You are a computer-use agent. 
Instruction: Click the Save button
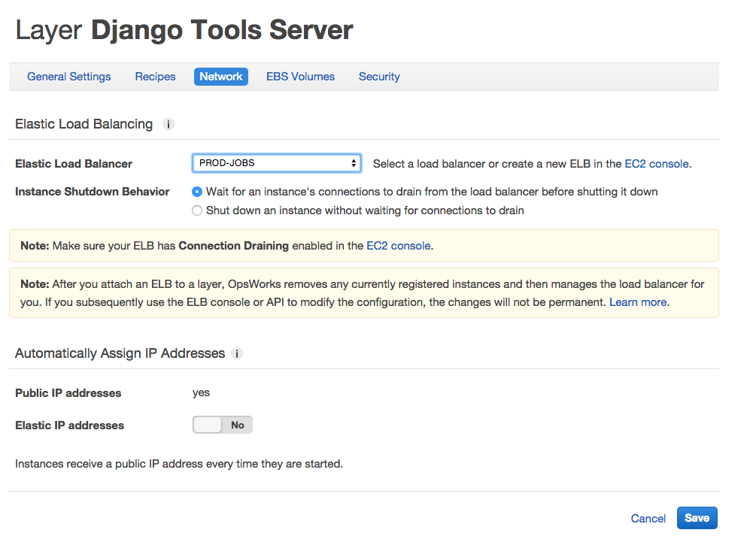pos(697,518)
